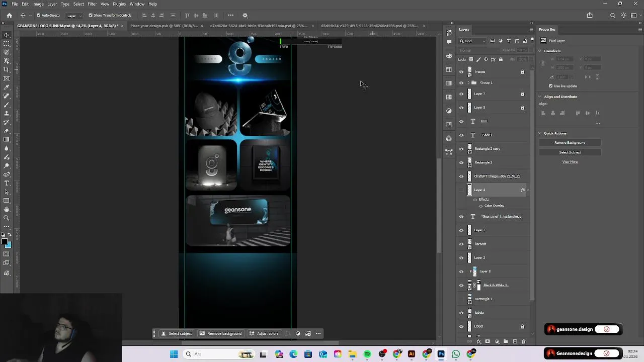Create new group folder icon in Layers panel
Screen dimensions: 644x362
click(506, 341)
